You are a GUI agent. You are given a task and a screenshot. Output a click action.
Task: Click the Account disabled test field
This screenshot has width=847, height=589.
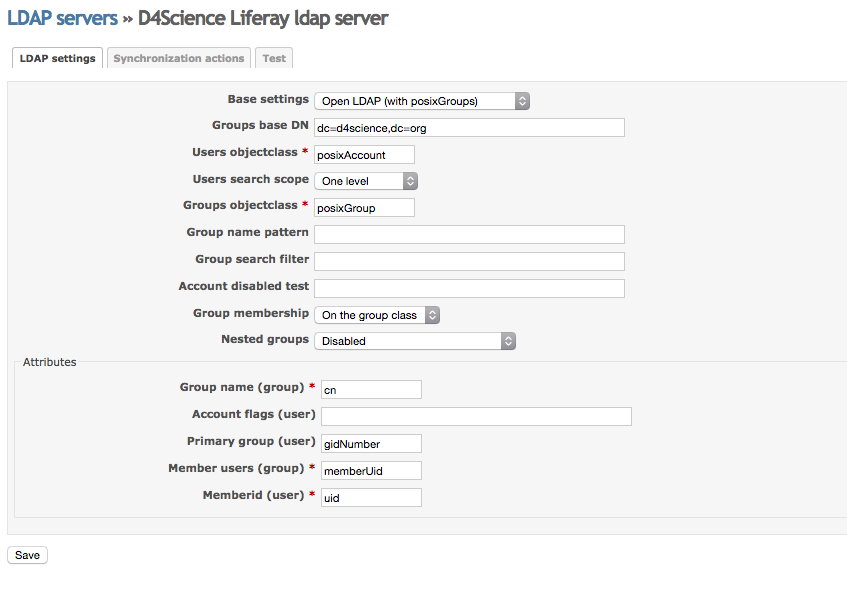click(469, 288)
